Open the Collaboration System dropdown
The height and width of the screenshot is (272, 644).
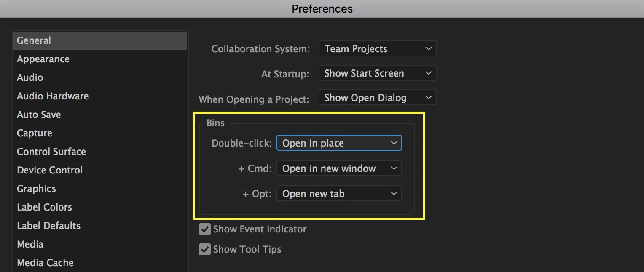377,49
